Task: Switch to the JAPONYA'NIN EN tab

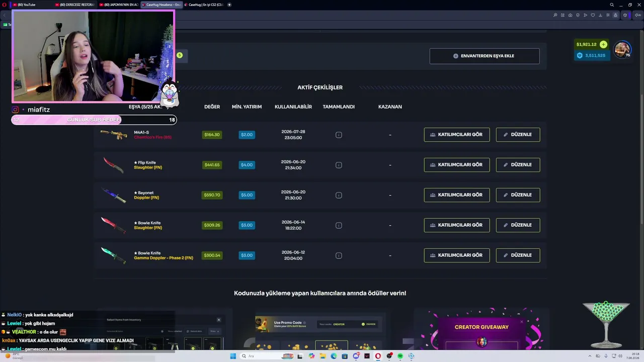Action: pyautogui.click(x=119, y=5)
